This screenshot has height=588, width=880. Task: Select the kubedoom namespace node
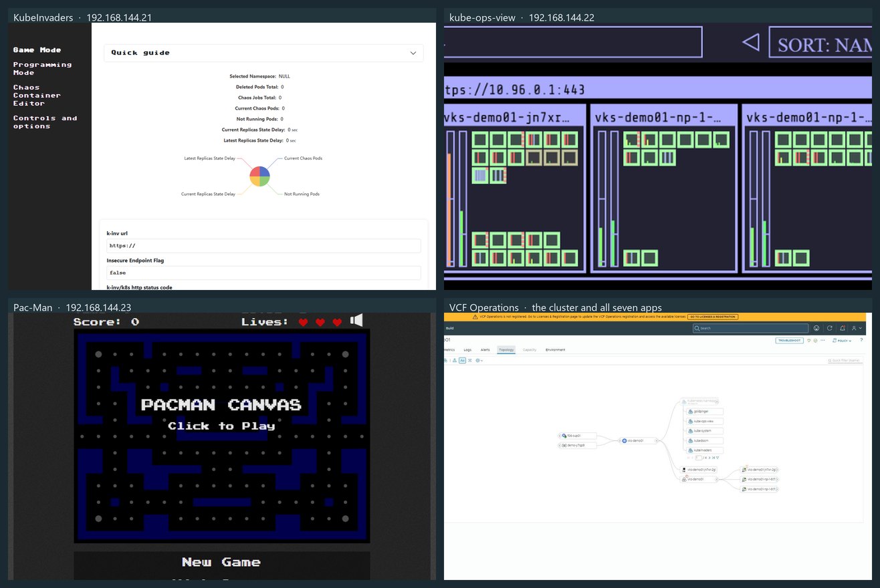(705, 441)
